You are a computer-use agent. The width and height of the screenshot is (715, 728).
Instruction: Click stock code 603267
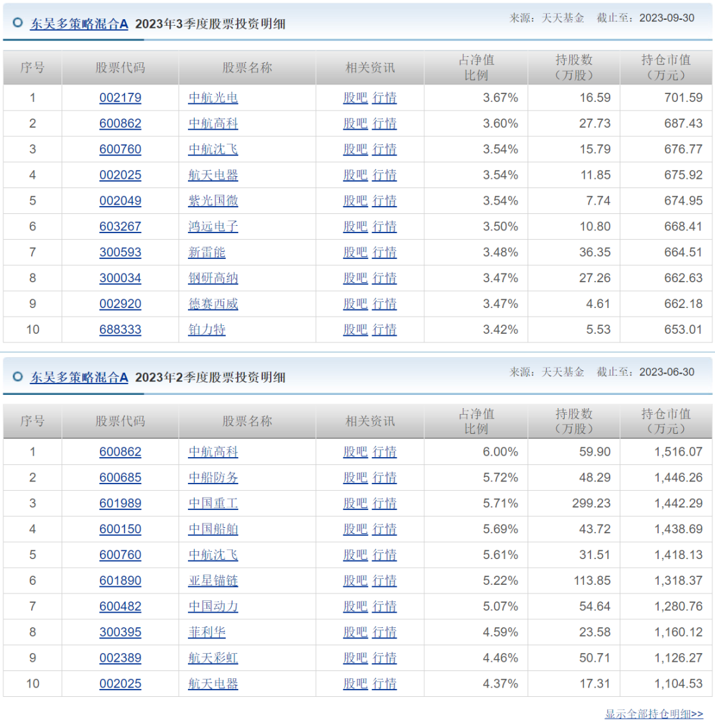point(120,227)
